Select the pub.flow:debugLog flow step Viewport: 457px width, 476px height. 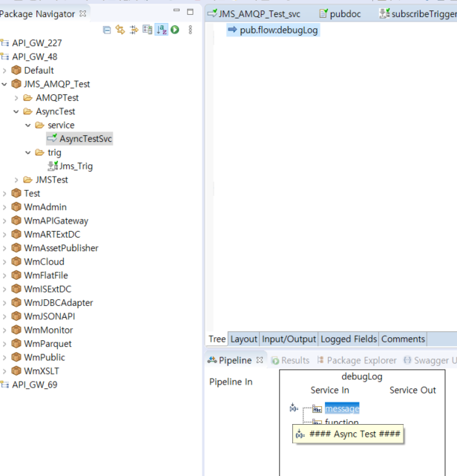[278, 30]
